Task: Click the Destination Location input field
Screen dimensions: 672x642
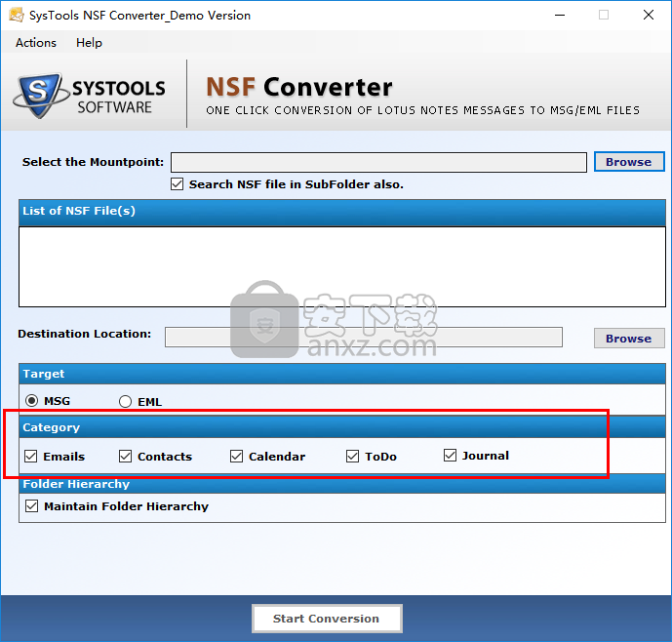Action: click(x=364, y=337)
